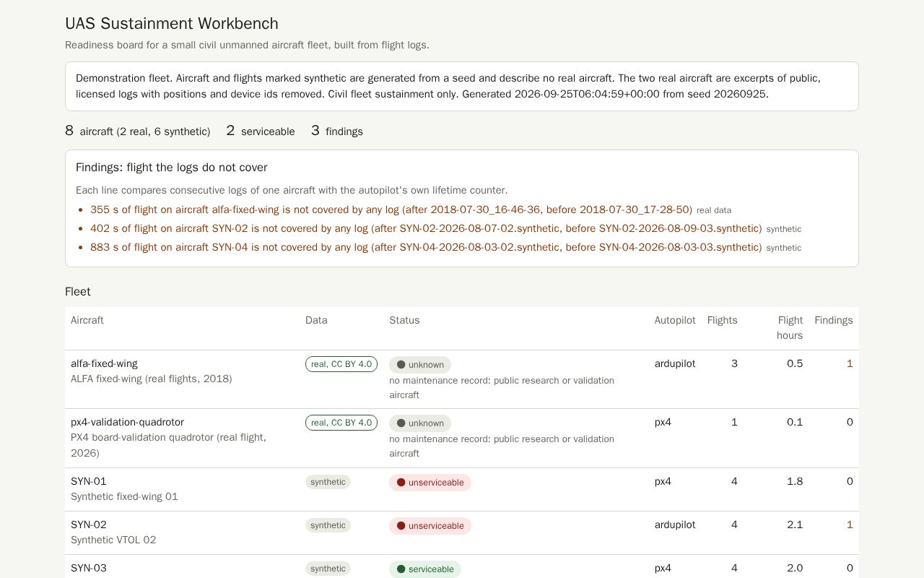Select the SYN-01 aircraft name

pos(89,481)
